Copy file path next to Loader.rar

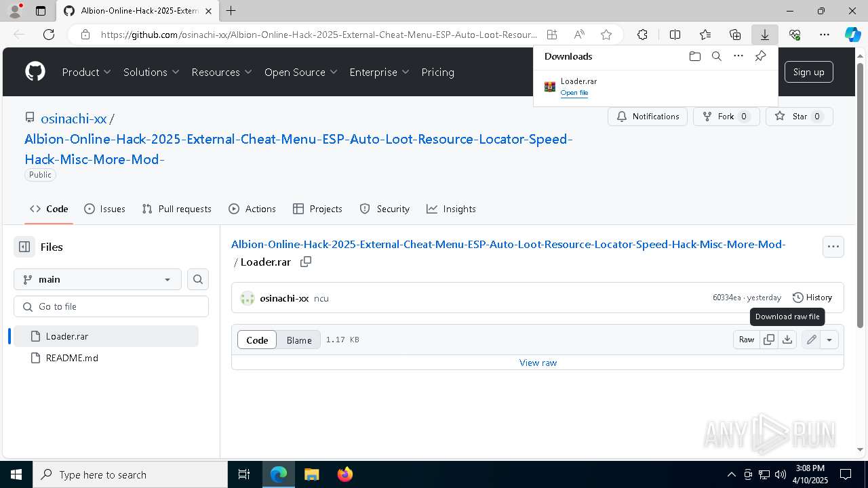click(306, 262)
